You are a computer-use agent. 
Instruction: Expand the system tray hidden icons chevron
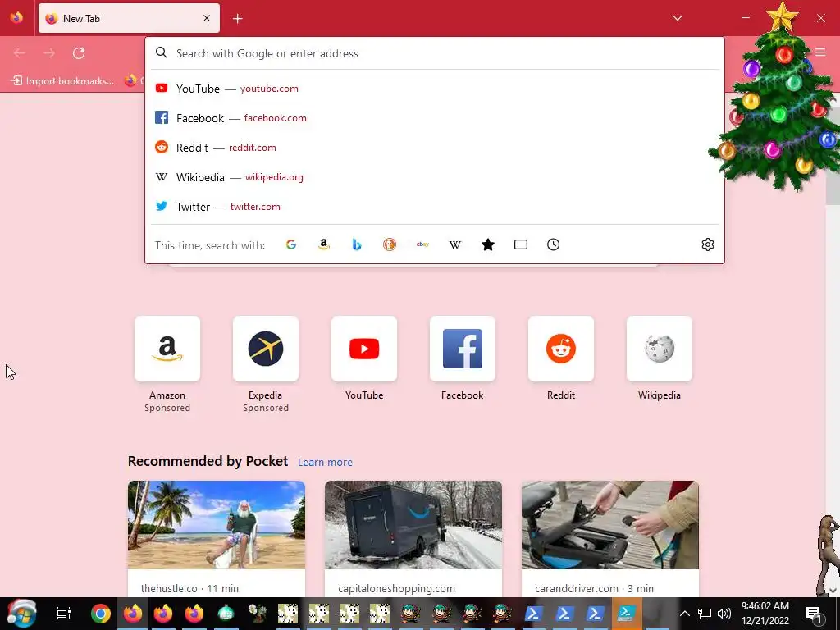tap(684, 614)
